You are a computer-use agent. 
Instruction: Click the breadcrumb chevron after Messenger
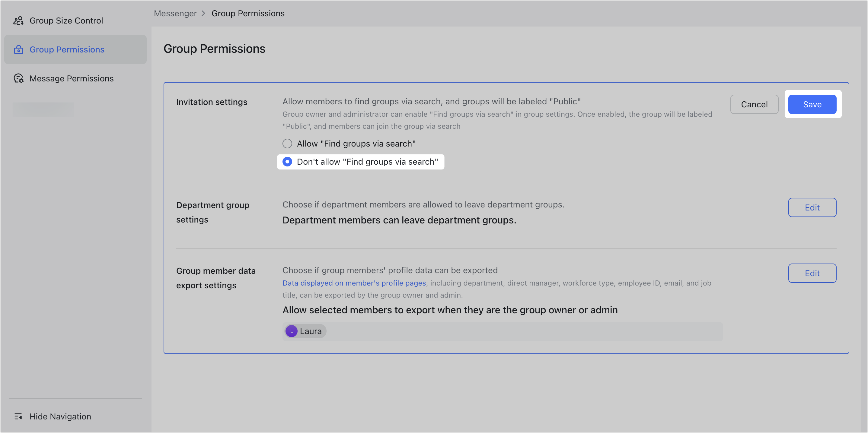pyautogui.click(x=203, y=14)
